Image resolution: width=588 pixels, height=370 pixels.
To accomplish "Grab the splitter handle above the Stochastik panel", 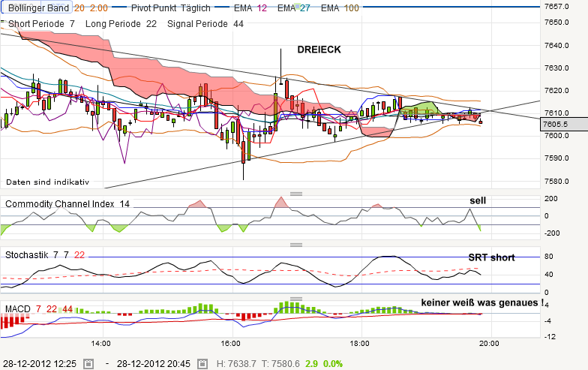I will 296,245.
